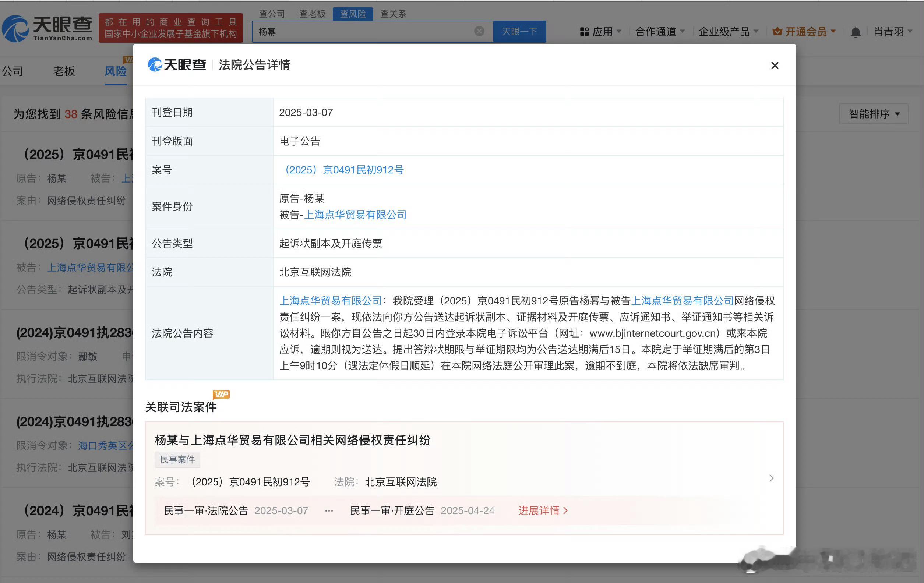The image size is (924, 583).
Task: Click the TianYanCha logo in page header
Action: pos(47,28)
